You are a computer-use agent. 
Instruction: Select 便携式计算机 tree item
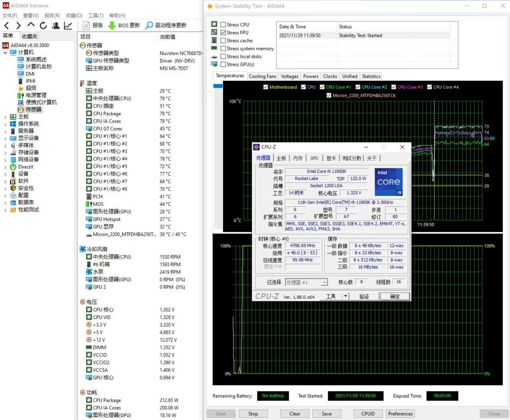click(41, 102)
